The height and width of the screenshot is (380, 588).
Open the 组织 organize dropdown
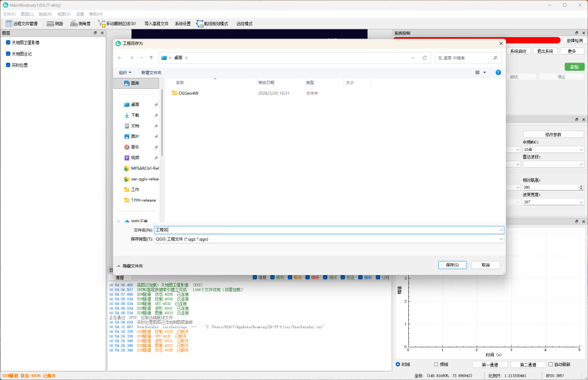(x=125, y=72)
